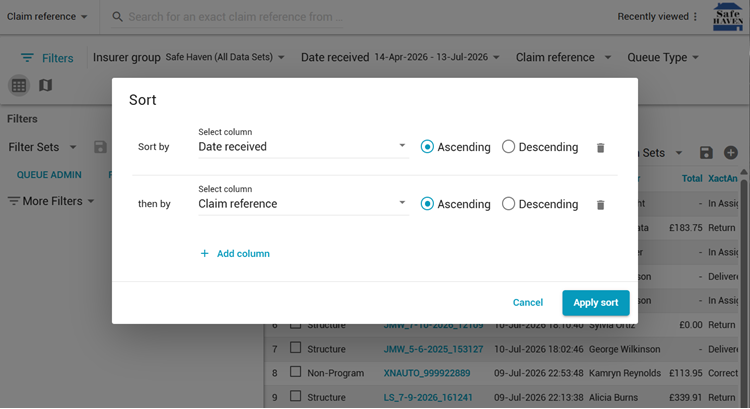Select Descending for Claim reference
The height and width of the screenshot is (409, 750).
coord(508,204)
